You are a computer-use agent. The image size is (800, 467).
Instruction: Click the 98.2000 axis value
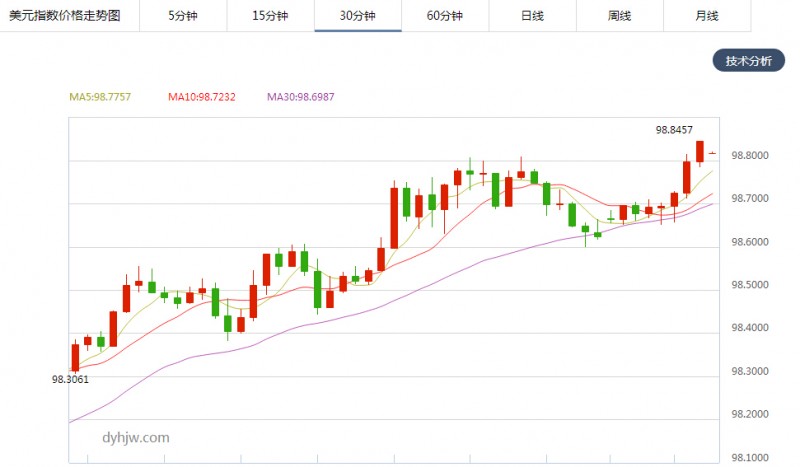click(749, 414)
